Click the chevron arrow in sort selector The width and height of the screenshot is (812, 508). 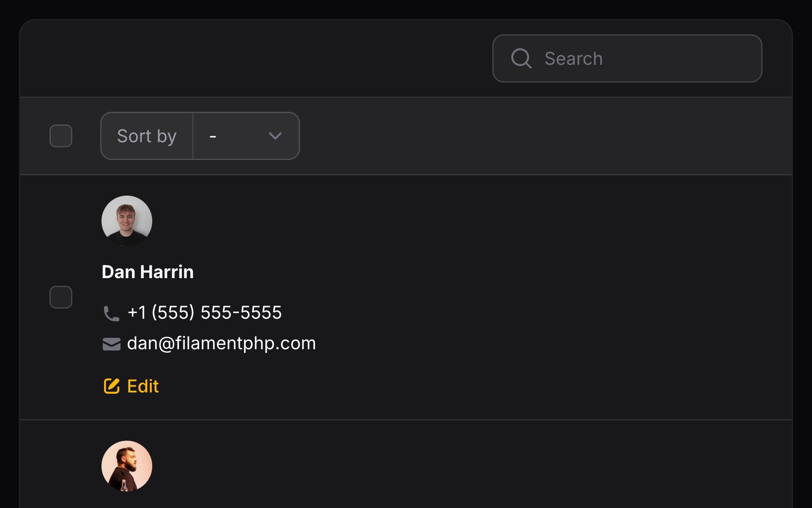(x=275, y=136)
